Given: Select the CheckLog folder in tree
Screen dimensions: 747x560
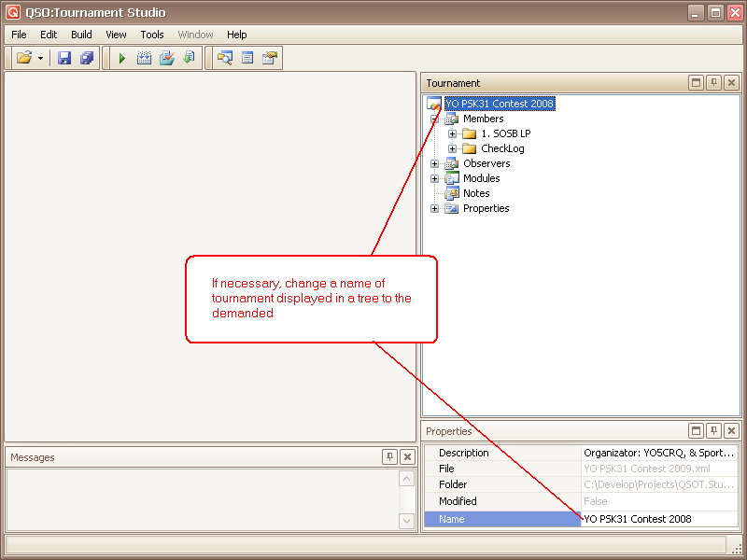Looking at the screenshot, I should 502,148.
